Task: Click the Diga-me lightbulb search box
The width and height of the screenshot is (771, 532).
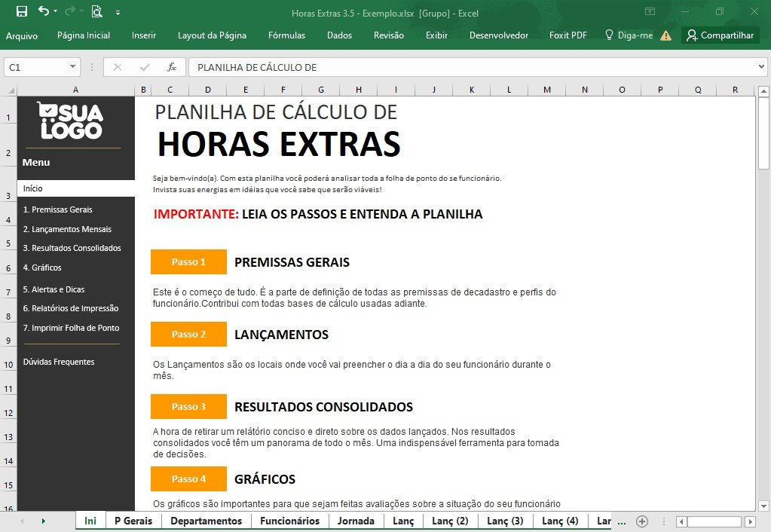Action: coord(629,35)
